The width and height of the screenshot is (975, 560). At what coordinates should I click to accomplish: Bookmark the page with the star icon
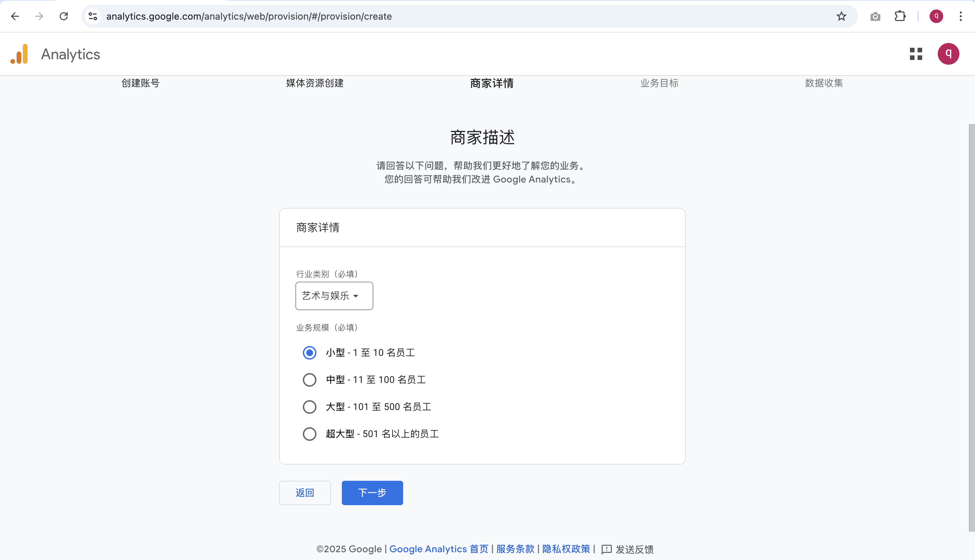[x=841, y=16]
